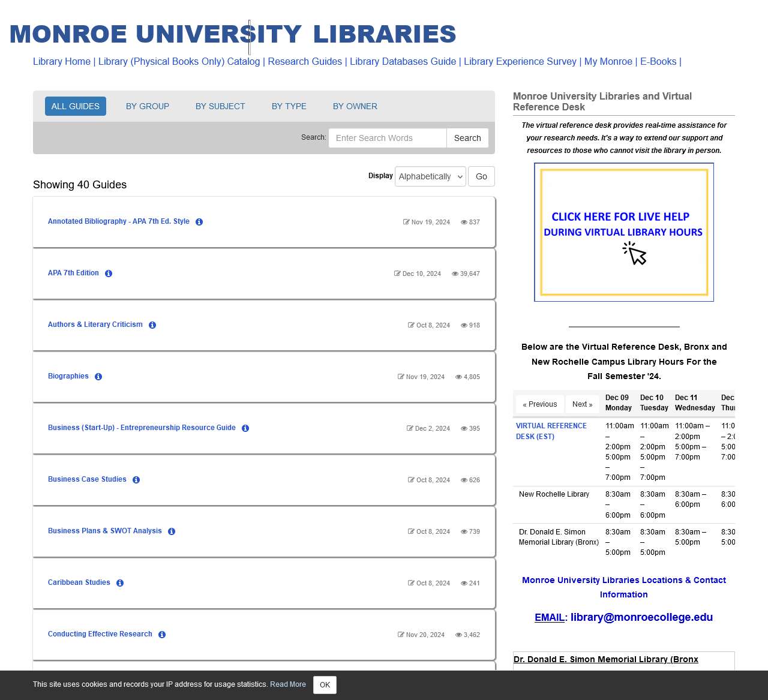This screenshot has height=700, width=768.
Task: Open Library Databases Guide link
Action: (x=403, y=61)
